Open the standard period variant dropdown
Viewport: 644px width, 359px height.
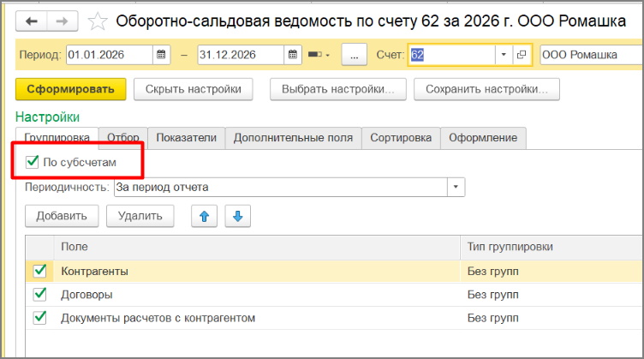[x=319, y=55]
